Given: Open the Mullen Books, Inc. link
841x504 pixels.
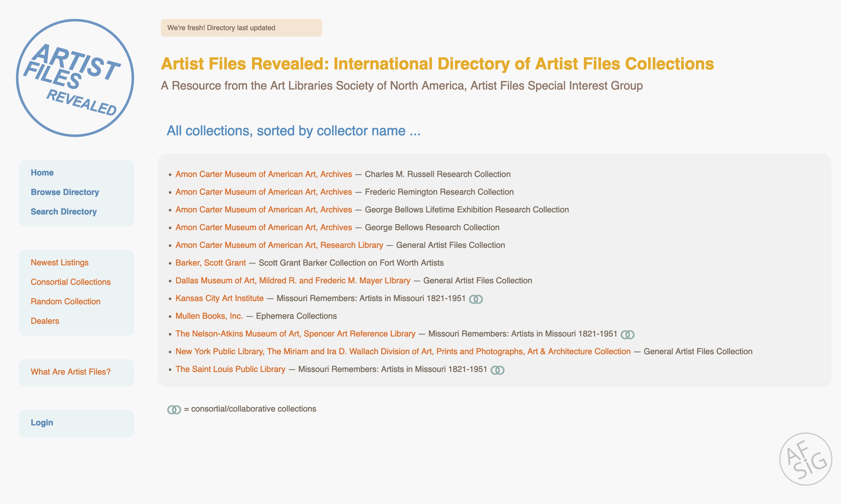Looking at the screenshot, I should click(209, 316).
